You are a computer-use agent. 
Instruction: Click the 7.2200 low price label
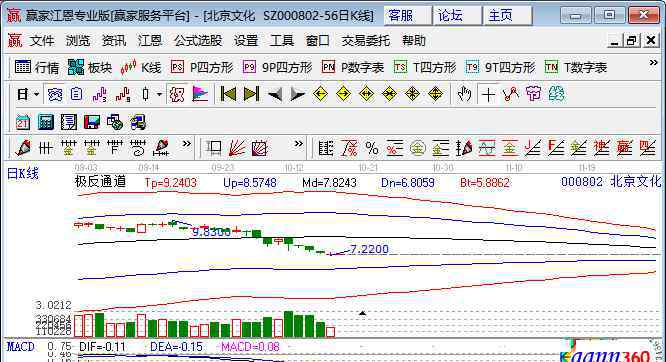[x=369, y=249]
